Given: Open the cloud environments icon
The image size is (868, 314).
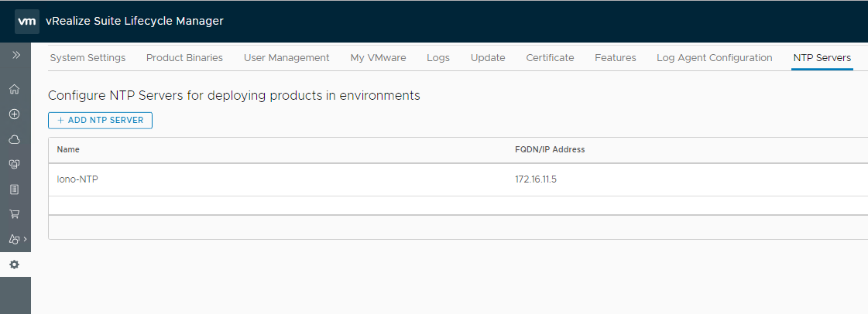Looking at the screenshot, I should click(14, 139).
